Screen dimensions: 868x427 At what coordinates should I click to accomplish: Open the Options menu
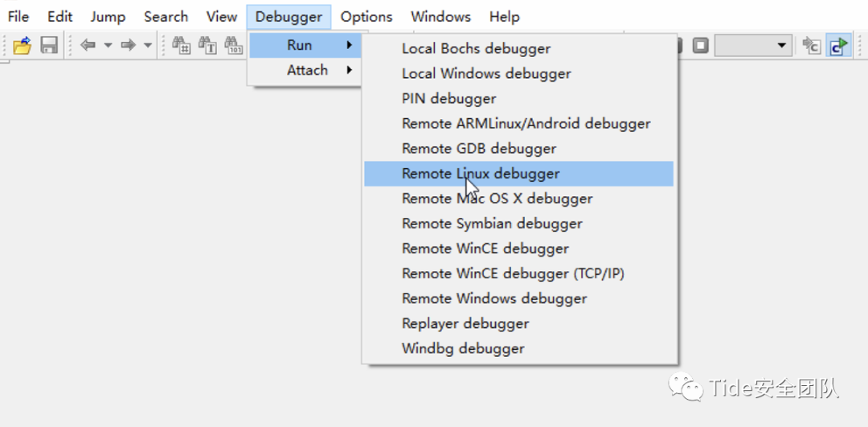tap(366, 17)
